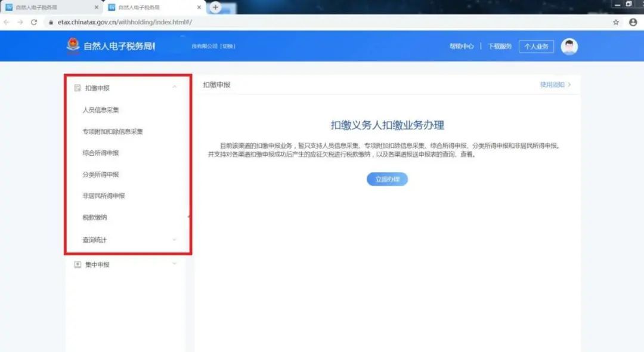644x352 pixels.
Task: Click the 个人业务 button
Action: point(536,47)
